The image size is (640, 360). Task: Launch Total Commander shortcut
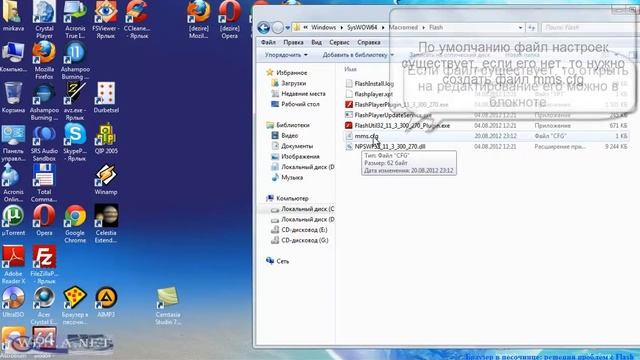click(44, 182)
